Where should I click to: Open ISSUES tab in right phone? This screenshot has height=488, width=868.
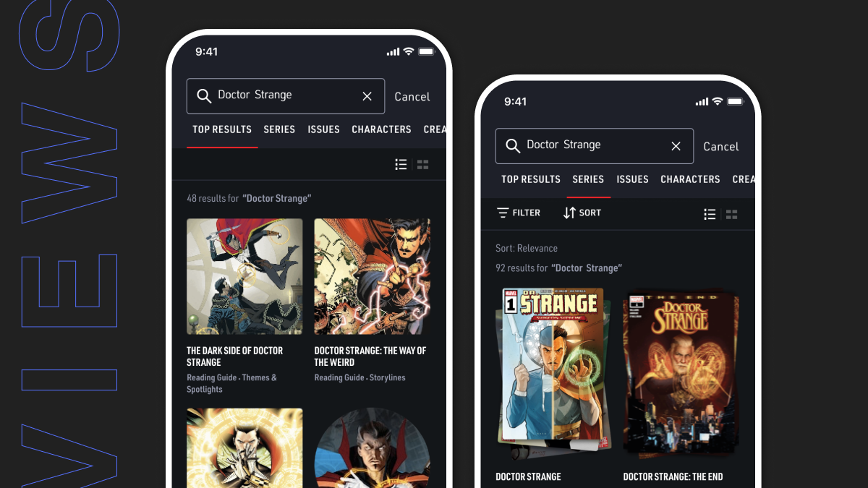coord(632,179)
